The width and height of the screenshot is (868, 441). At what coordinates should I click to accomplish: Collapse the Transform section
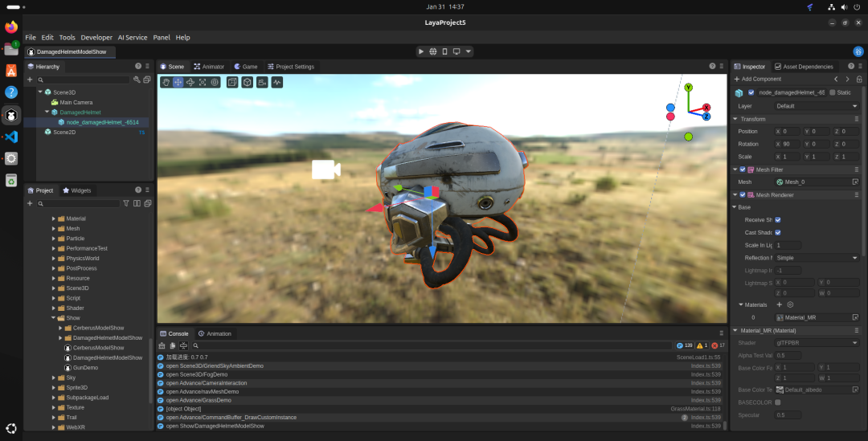tap(735, 119)
